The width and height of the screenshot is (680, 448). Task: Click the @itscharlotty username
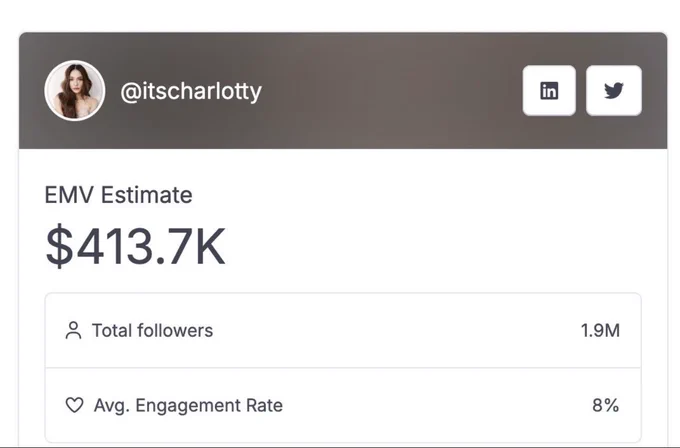[x=191, y=91]
